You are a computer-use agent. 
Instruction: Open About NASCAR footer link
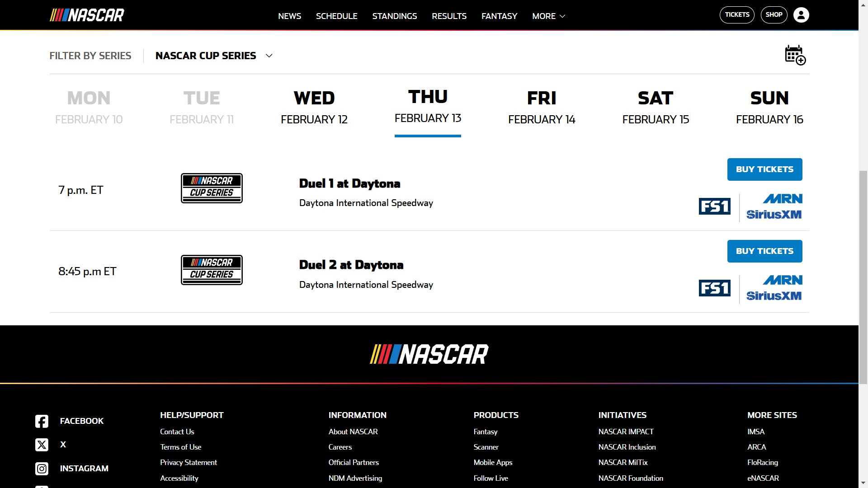pos(353,432)
